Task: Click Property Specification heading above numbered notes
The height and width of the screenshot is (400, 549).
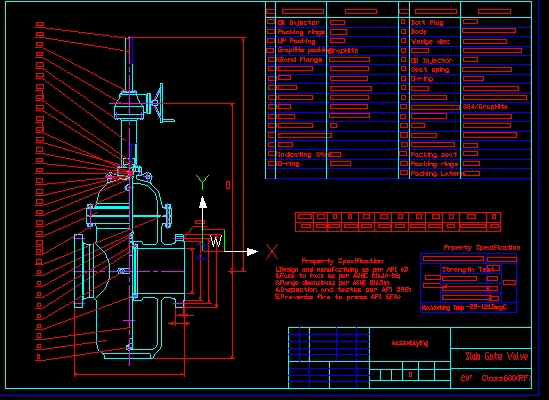Action: (342, 261)
